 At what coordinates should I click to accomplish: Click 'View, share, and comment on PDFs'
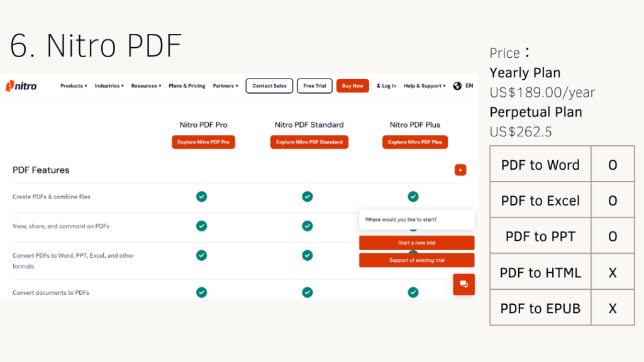pos(61,226)
